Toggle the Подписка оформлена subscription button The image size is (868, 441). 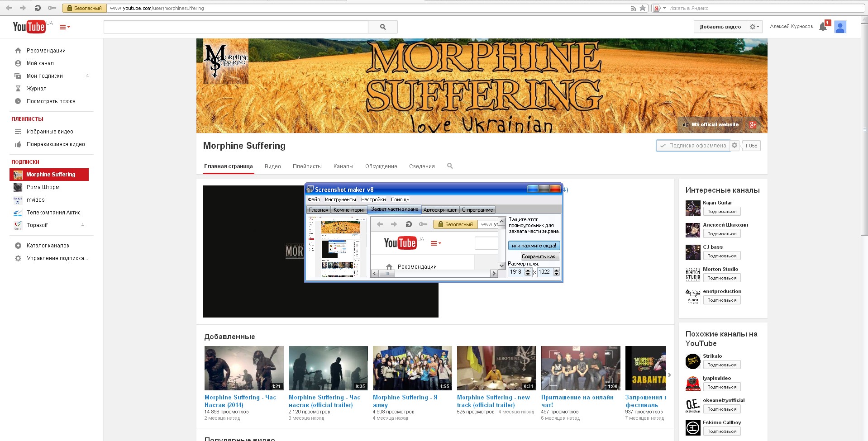tap(693, 146)
